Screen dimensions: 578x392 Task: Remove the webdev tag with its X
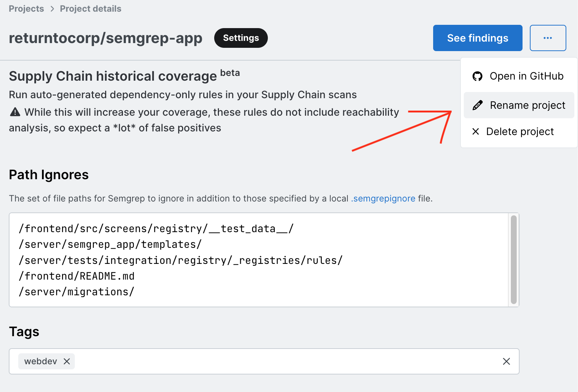[67, 361]
